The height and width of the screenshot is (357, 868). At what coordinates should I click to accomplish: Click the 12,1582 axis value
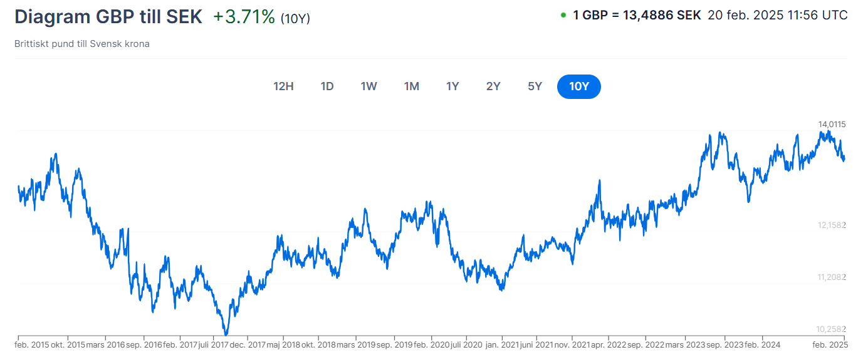832,225
